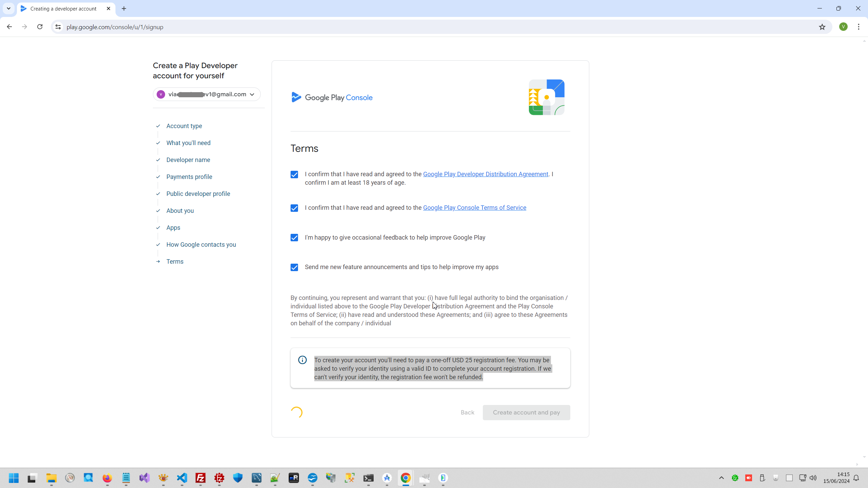This screenshot has height=488, width=868.
Task: Open Google Play Developer Distribution Agreement link
Action: point(485,174)
